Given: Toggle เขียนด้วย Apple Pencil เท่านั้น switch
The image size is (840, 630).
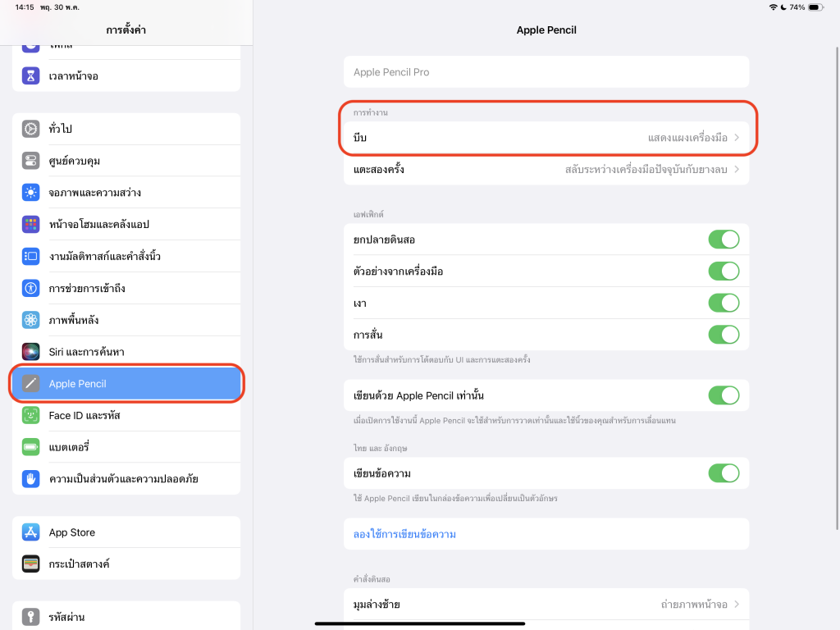Looking at the screenshot, I should pos(724,396).
